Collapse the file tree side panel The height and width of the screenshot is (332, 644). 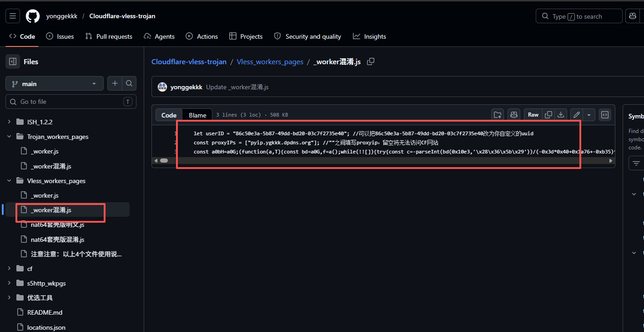tap(13, 61)
